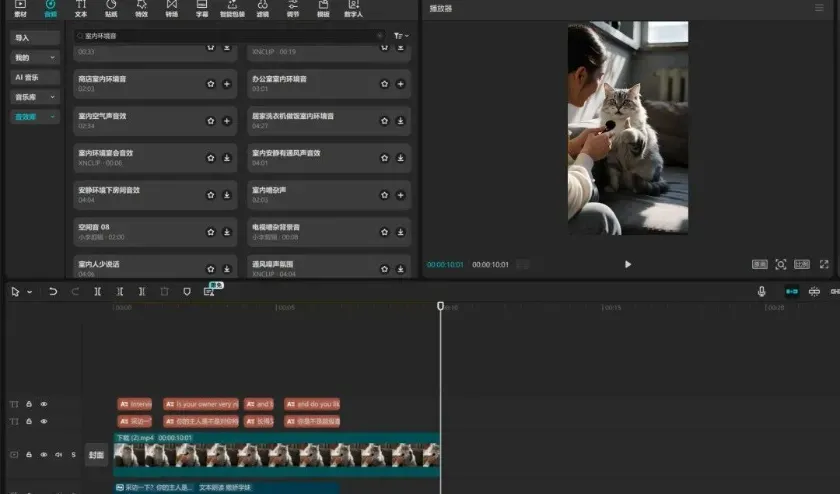This screenshot has height=494, width=840.
Task: Open the 贴纸 stickers panel
Action: [x=111, y=9]
